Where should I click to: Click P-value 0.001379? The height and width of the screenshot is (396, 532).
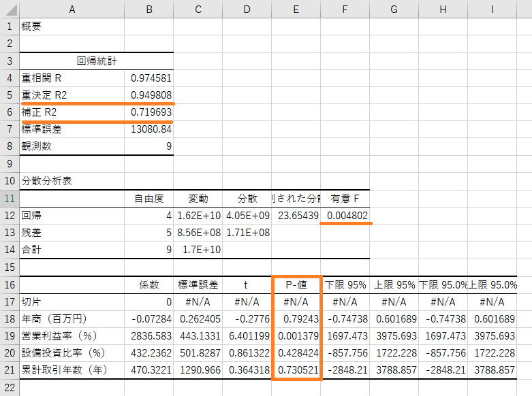tap(298, 335)
